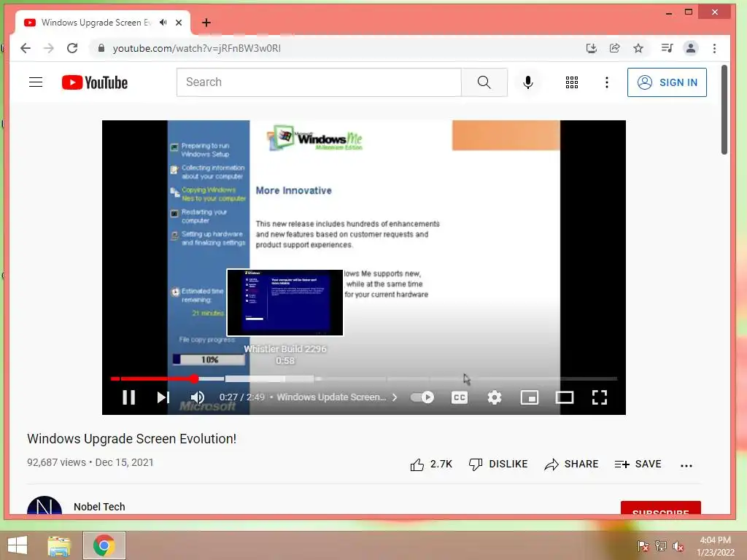Open the site lock info icon
Viewport: 747px width, 560px height.
click(x=101, y=48)
